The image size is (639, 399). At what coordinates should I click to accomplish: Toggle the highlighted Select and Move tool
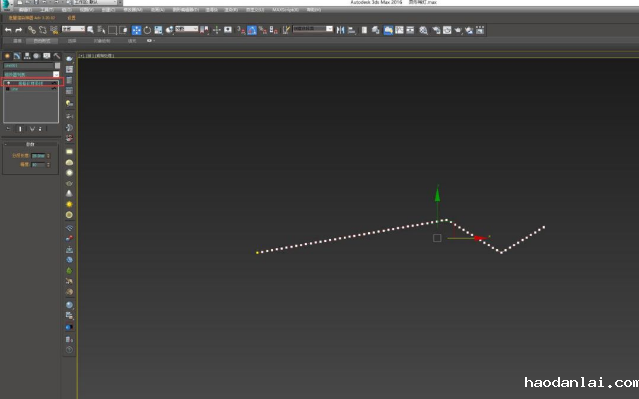pyautogui.click(x=136, y=30)
